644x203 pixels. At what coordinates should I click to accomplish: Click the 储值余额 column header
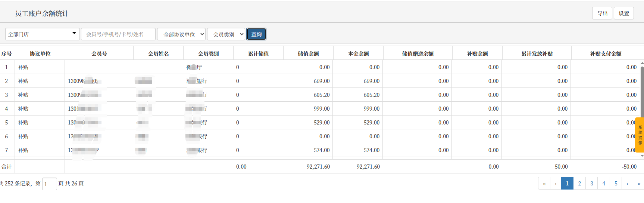tap(308, 53)
